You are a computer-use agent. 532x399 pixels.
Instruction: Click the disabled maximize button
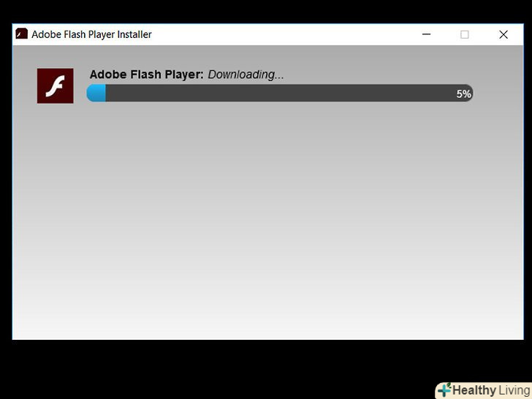(x=465, y=34)
